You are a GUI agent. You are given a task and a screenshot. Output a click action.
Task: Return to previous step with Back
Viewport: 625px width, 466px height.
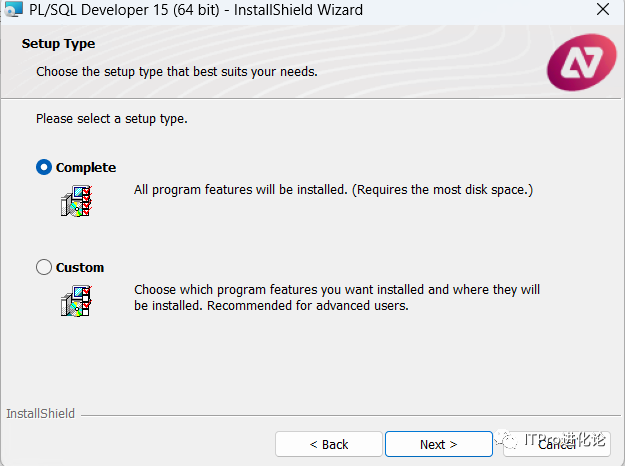point(329,444)
